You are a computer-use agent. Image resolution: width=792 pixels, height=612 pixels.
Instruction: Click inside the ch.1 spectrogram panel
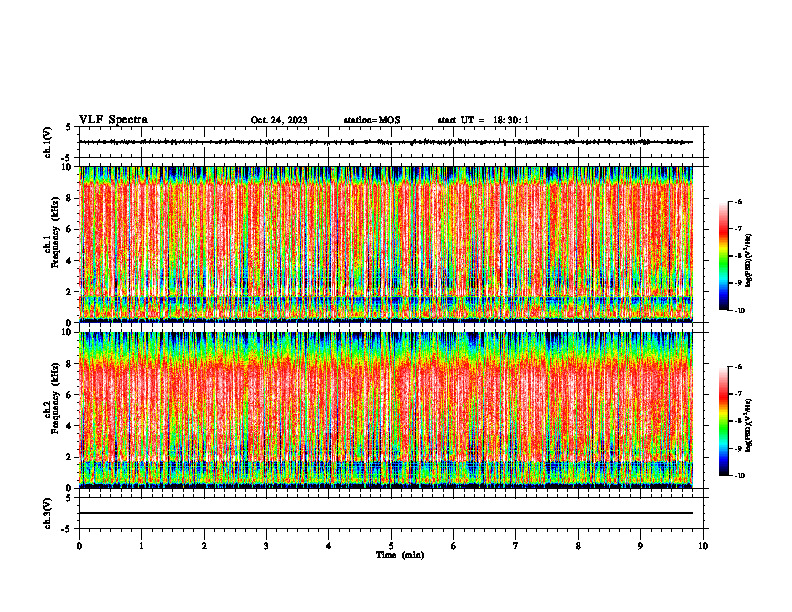pos(386,244)
